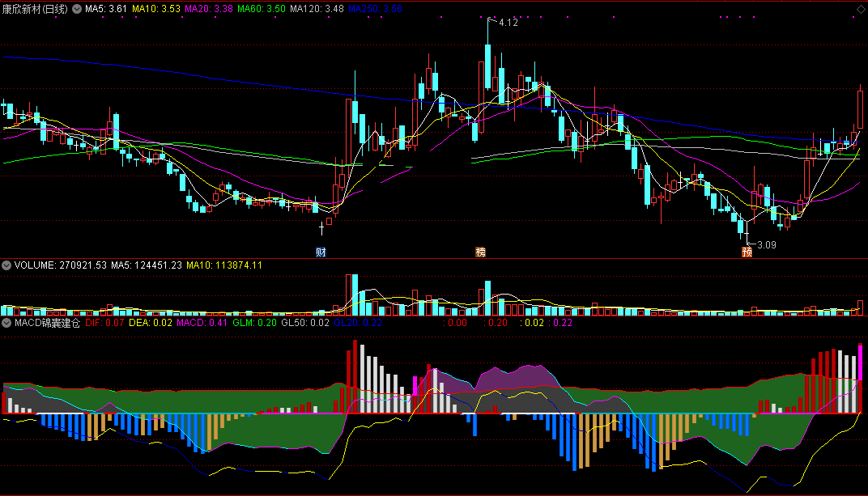
Task: Click the tall latest red candlestick
Action: [860, 108]
